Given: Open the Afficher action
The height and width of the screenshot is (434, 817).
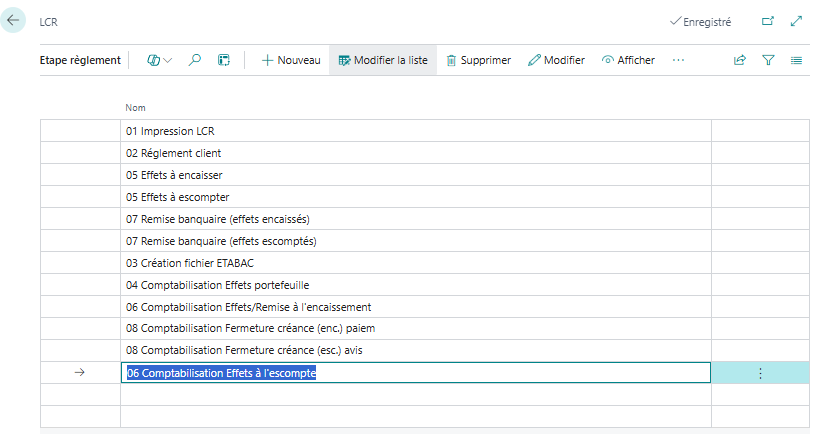Looking at the screenshot, I should (628, 60).
